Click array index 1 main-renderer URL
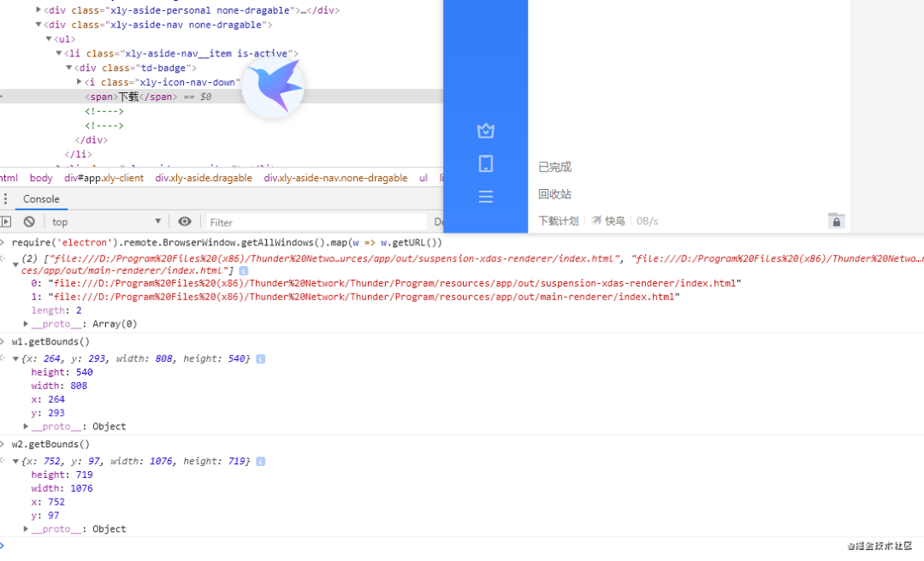This screenshot has width=924, height=561. tap(355, 297)
